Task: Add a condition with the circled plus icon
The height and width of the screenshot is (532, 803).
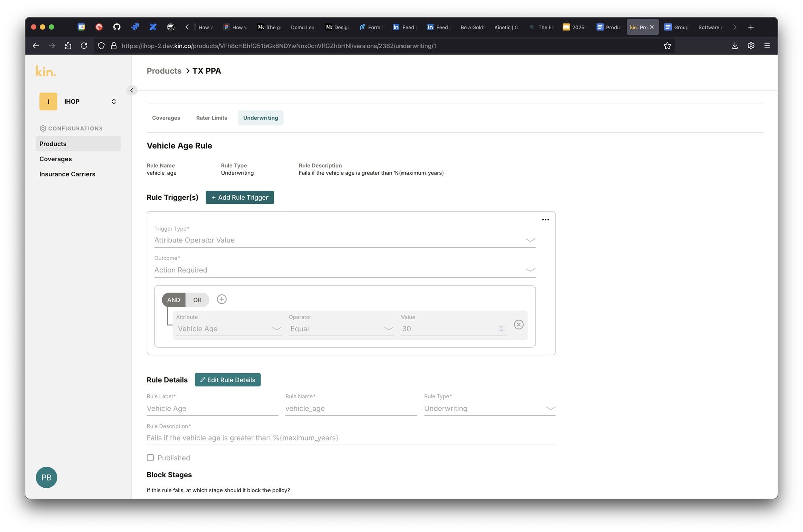Action: click(x=222, y=299)
